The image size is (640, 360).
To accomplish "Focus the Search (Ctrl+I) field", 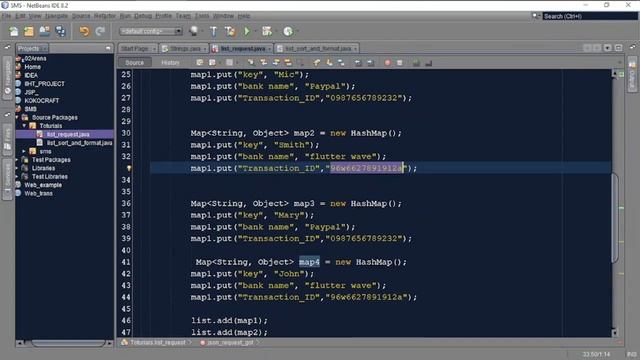I will pos(590,16).
